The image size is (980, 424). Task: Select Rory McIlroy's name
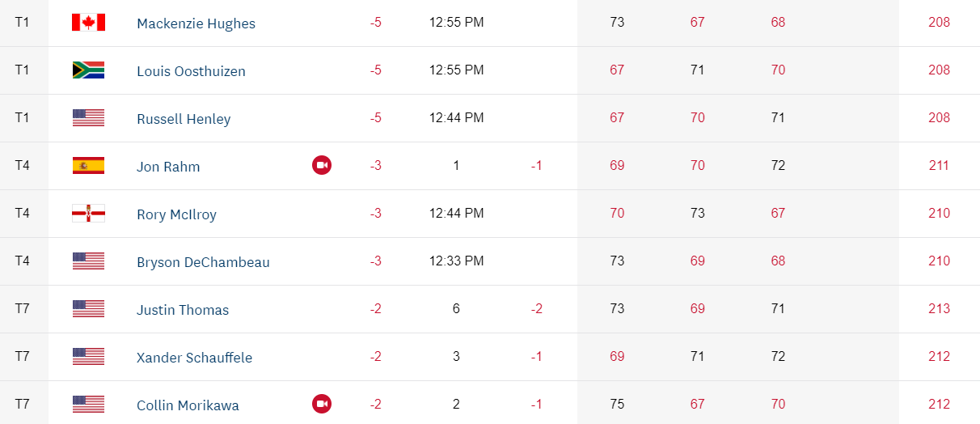click(176, 214)
